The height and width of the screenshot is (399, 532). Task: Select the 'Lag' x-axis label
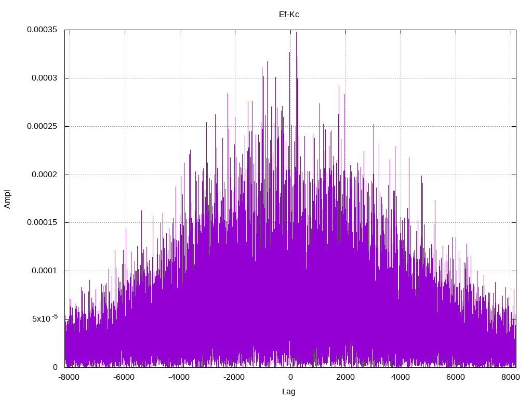(x=289, y=392)
